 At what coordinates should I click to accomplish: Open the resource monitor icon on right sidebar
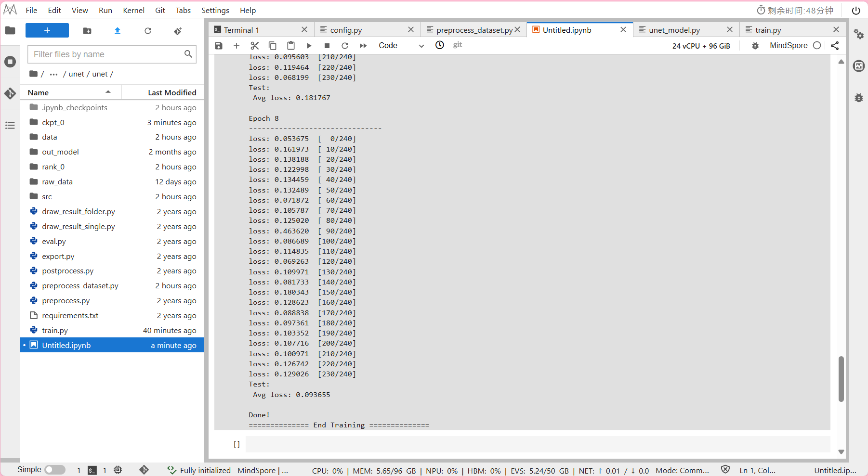coord(859,66)
